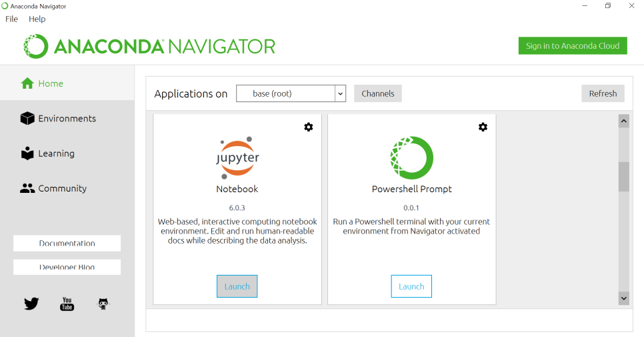Image resolution: width=644 pixels, height=337 pixels.
Task: Click the applications scrollbar thumb
Action: (x=624, y=177)
